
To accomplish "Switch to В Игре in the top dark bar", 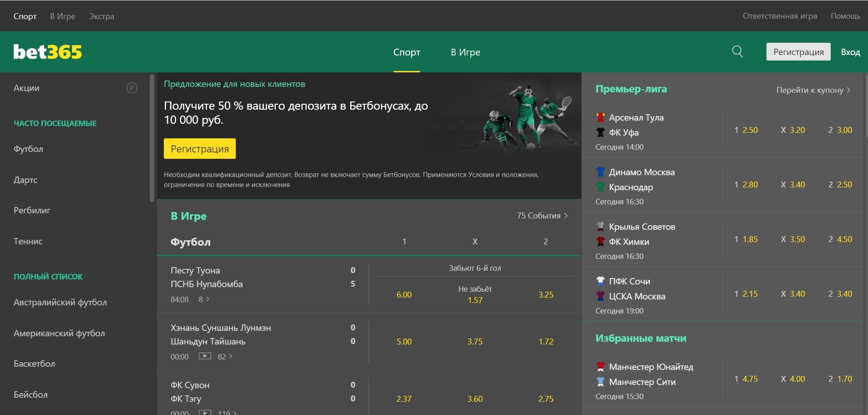I will pos(63,16).
